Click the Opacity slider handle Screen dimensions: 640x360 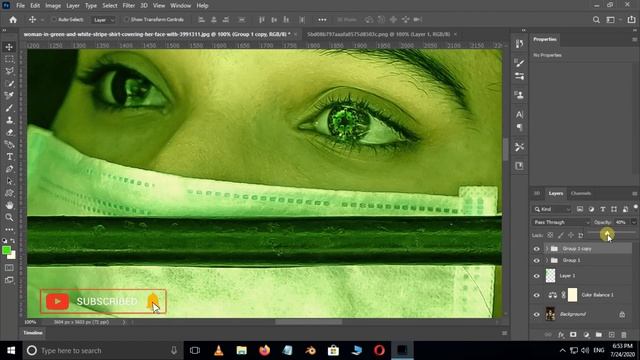coord(607,233)
